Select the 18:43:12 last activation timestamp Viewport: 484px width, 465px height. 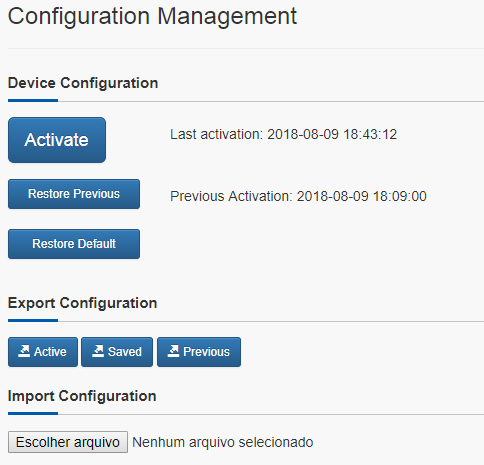pyautogui.click(x=370, y=134)
